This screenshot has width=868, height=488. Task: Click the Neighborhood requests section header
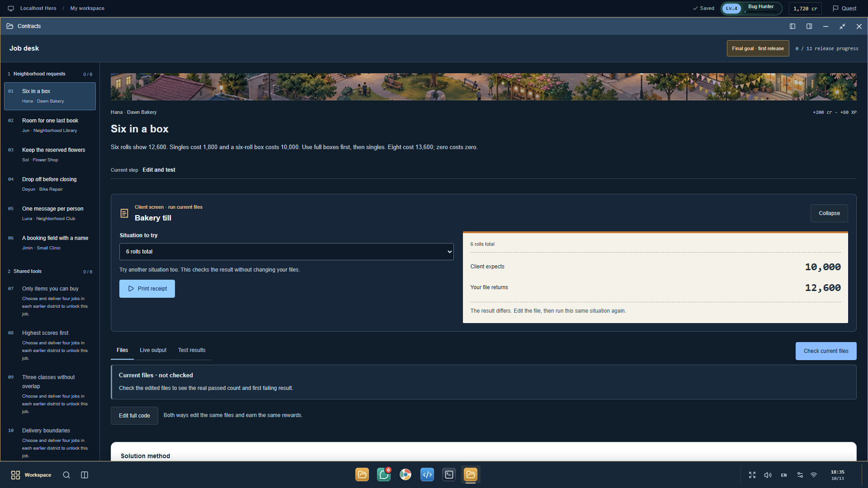[50, 74]
